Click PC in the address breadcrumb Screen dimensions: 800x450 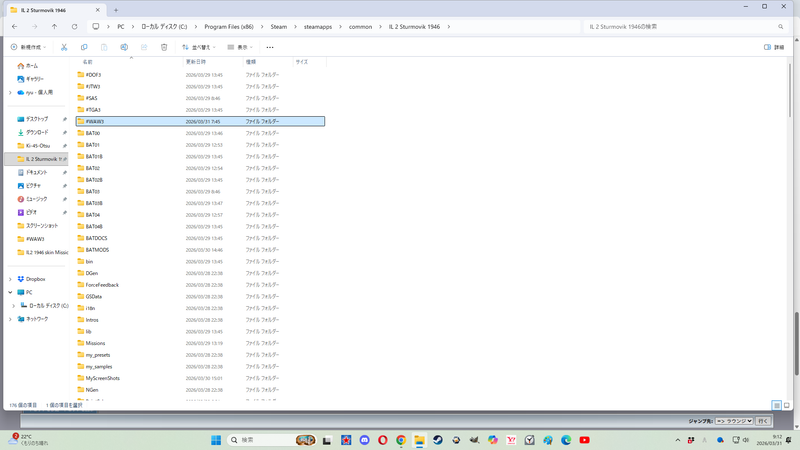coord(121,27)
